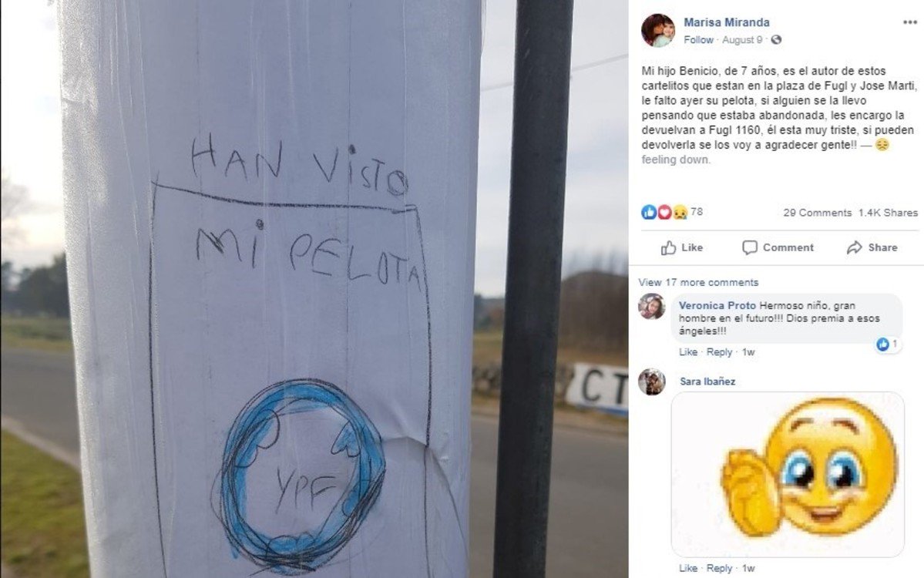Open the 29 Comments link
924x578 pixels.
[x=818, y=213]
